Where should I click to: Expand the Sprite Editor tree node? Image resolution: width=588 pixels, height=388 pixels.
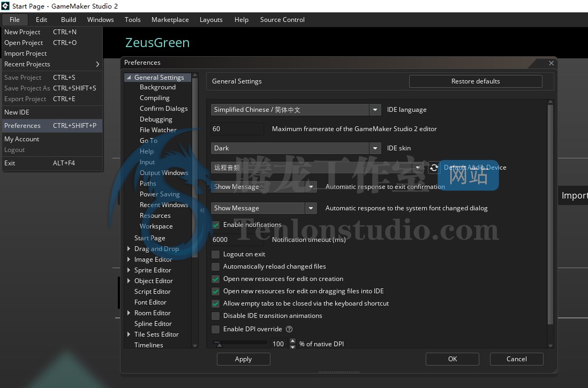pos(129,270)
